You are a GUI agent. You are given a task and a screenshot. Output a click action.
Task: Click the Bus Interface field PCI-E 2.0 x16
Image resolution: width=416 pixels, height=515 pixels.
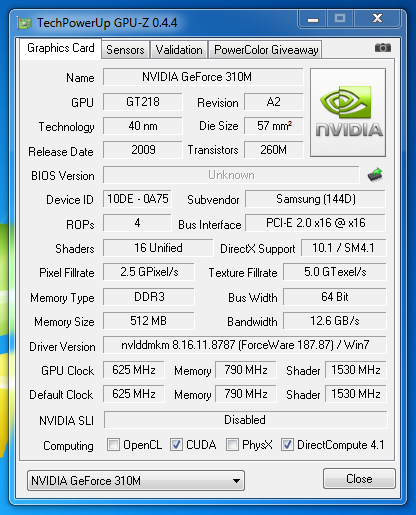coord(316,223)
